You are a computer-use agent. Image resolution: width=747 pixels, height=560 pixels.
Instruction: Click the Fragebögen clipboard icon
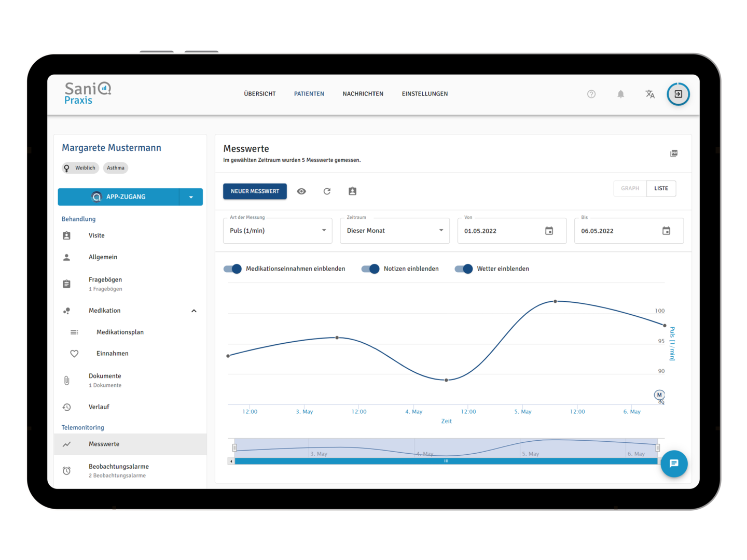[66, 284]
